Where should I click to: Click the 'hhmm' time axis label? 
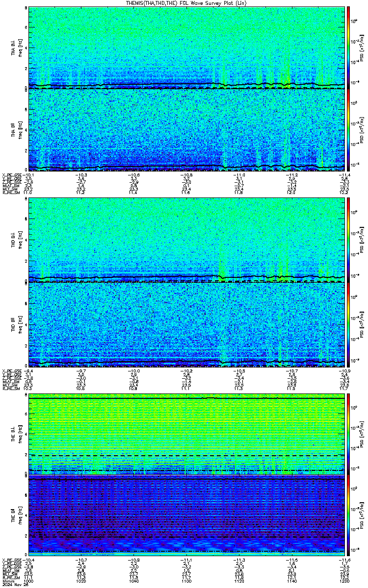(x=7, y=581)
